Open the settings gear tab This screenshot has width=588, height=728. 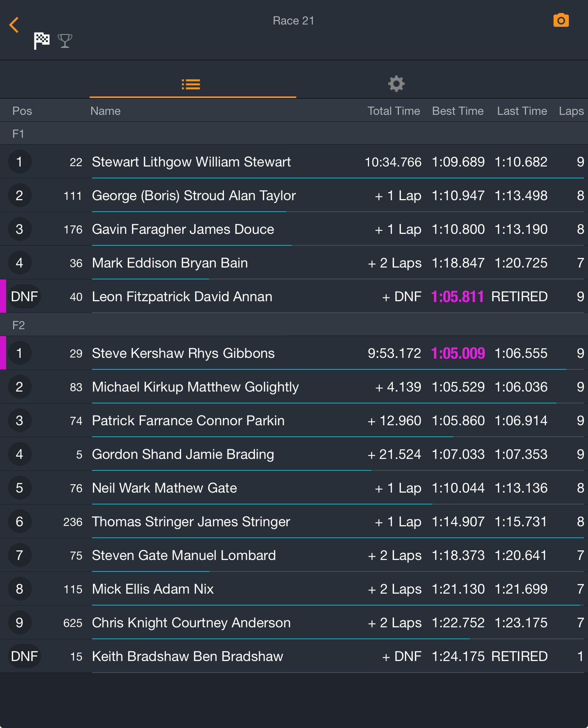click(x=396, y=84)
